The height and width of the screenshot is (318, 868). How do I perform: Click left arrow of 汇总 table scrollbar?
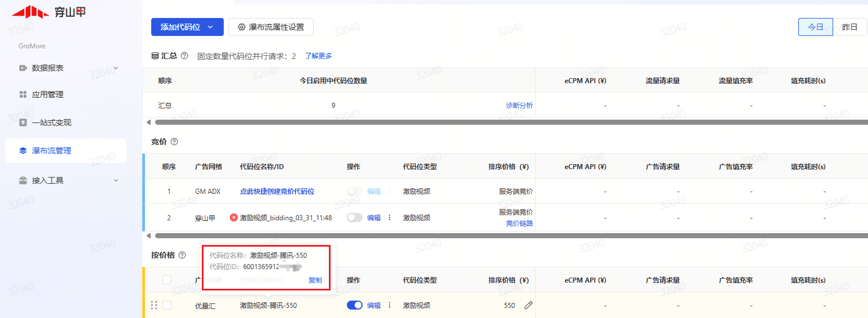(x=148, y=122)
